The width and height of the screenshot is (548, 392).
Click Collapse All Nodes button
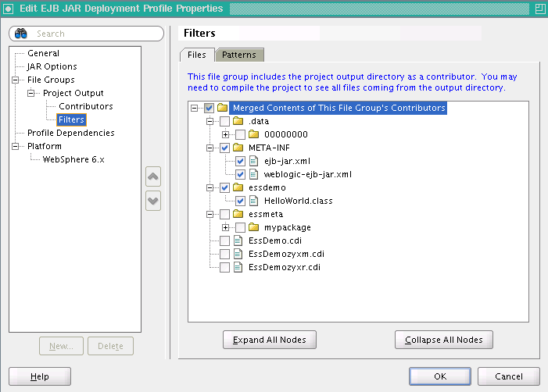444,340
